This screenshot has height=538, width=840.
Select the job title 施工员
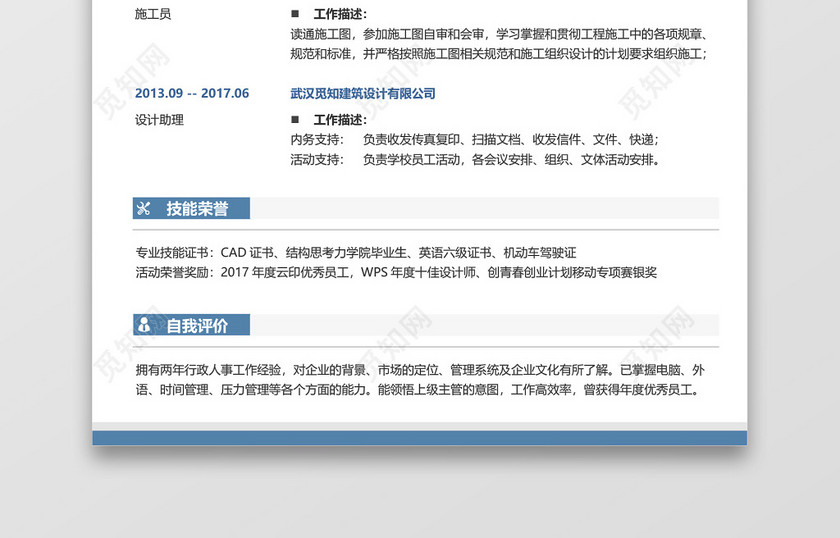(x=153, y=14)
